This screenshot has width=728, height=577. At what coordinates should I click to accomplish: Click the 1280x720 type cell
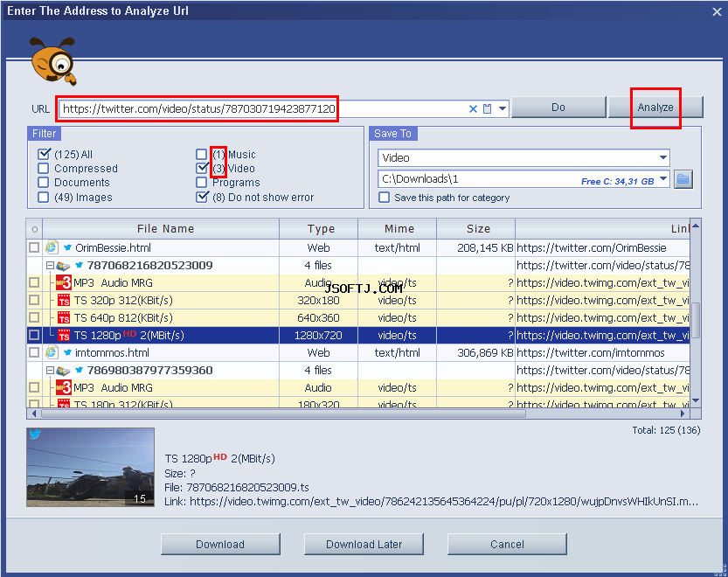(318, 335)
